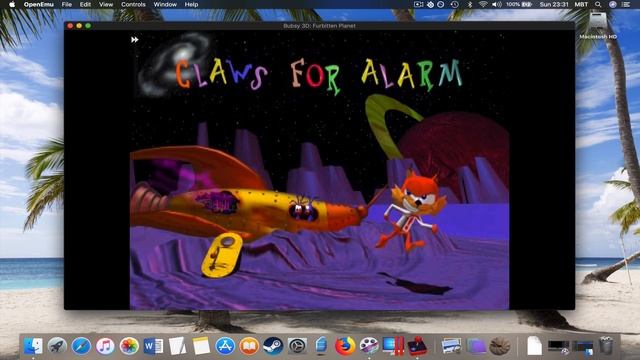Open the film-reel video app in Dock

coord(369,346)
